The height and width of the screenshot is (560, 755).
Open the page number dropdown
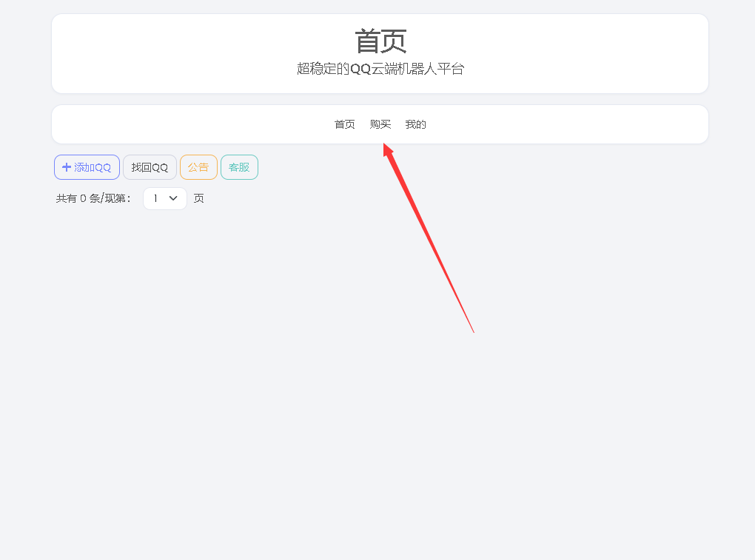(x=164, y=198)
